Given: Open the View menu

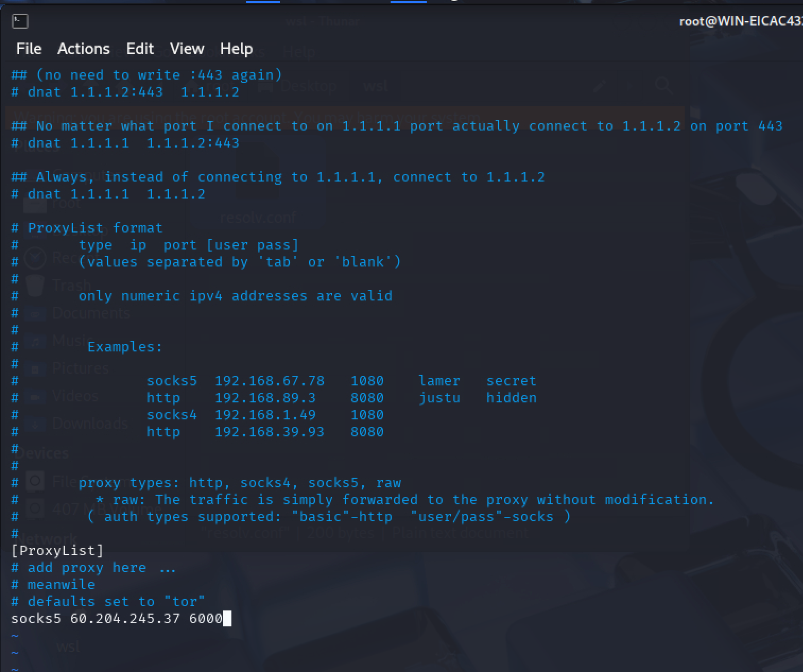Looking at the screenshot, I should point(187,49).
